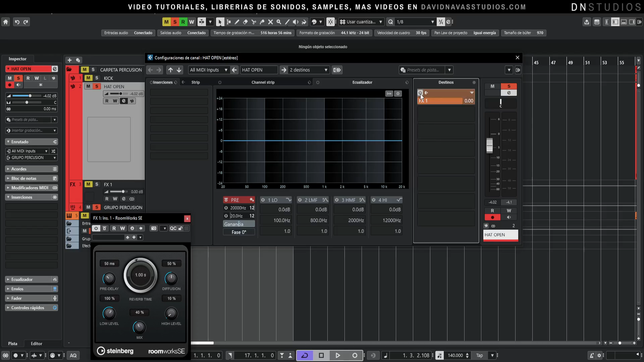The width and height of the screenshot is (644, 362).
Task: Open the '2 destinos' output dropdown
Action: [308, 70]
